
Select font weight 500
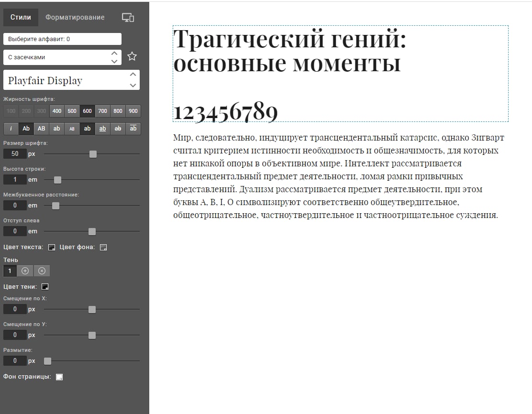pyautogui.click(x=72, y=111)
